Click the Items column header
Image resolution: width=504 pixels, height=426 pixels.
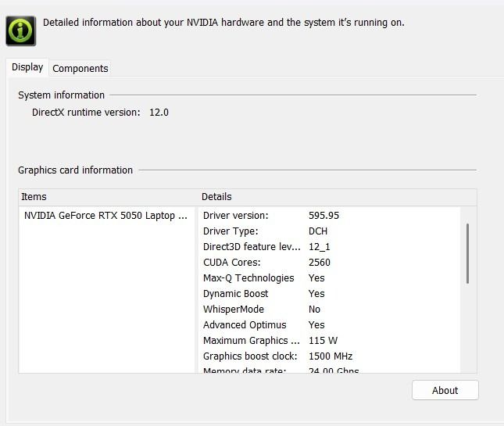click(109, 197)
